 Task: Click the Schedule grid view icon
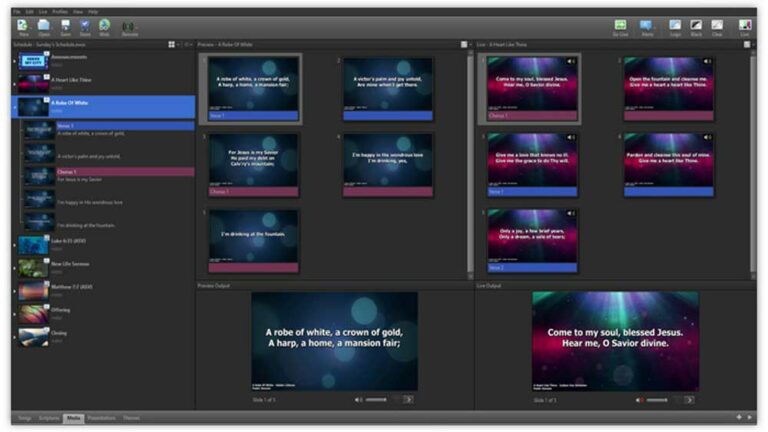[171, 45]
